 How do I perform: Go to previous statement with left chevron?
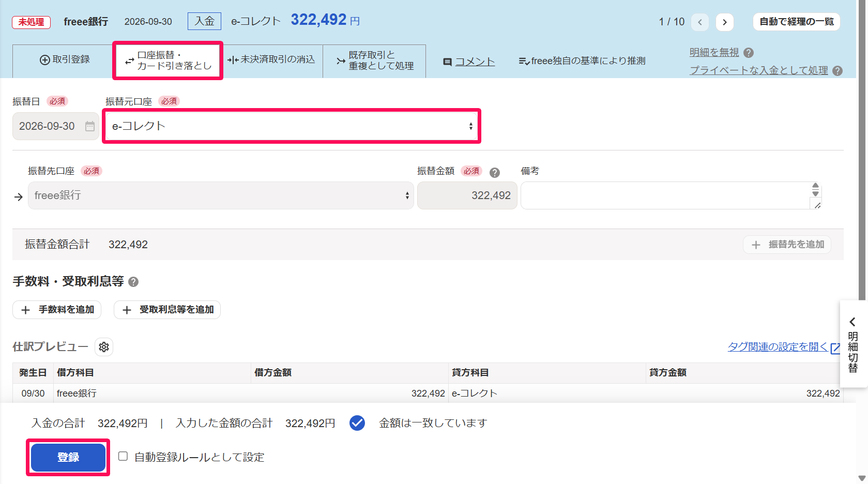click(700, 22)
